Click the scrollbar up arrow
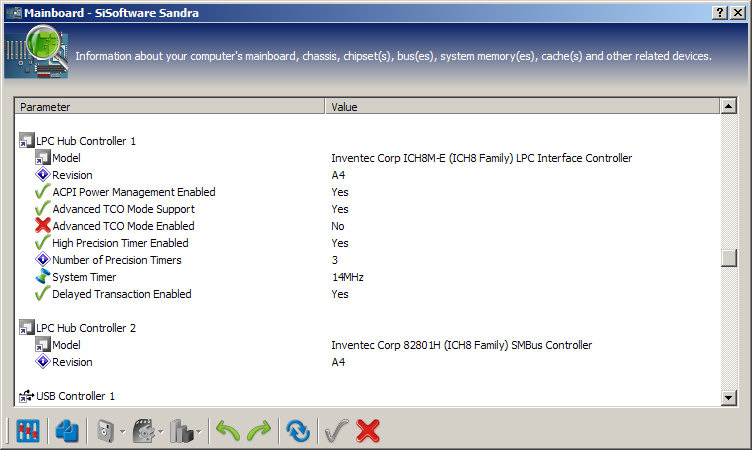 [x=728, y=106]
